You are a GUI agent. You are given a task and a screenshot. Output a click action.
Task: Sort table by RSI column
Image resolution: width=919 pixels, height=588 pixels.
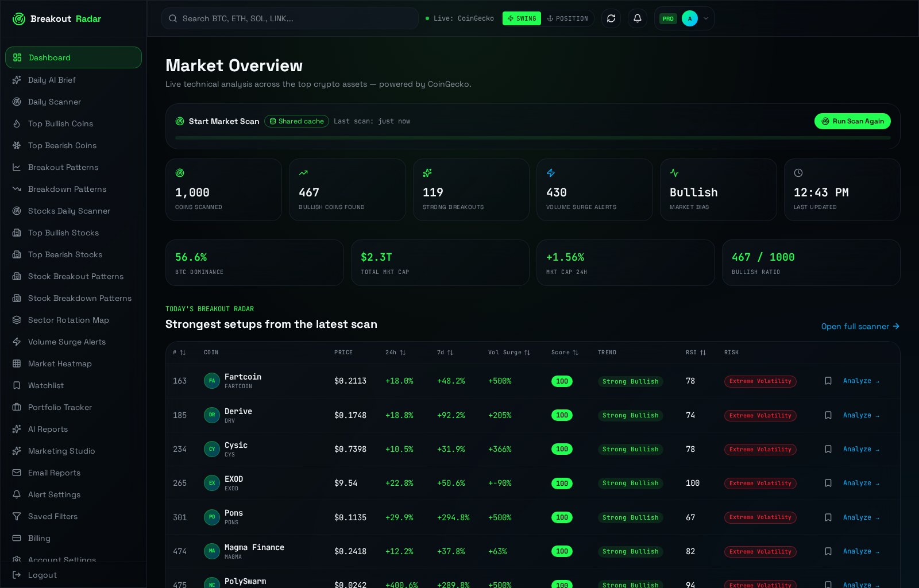pos(696,353)
